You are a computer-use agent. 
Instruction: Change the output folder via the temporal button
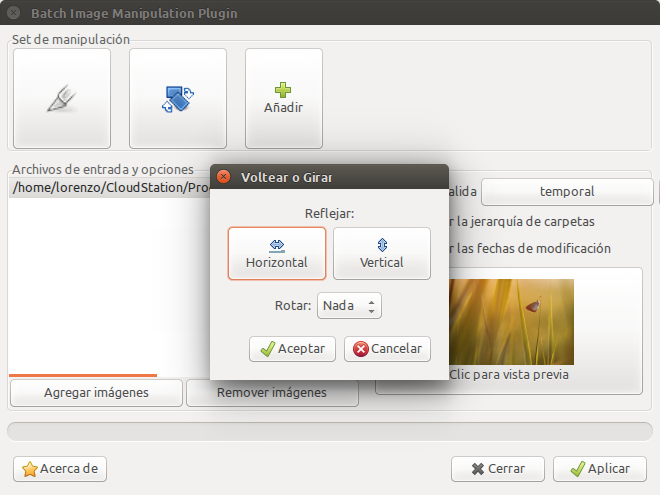pyautogui.click(x=567, y=192)
